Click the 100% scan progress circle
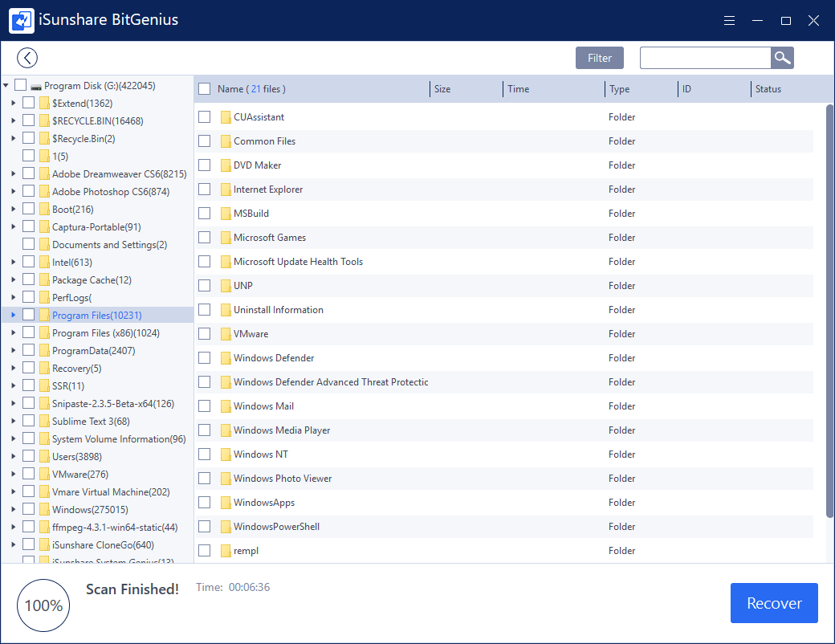The width and height of the screenshot is (835, 644). coord(43,605)
